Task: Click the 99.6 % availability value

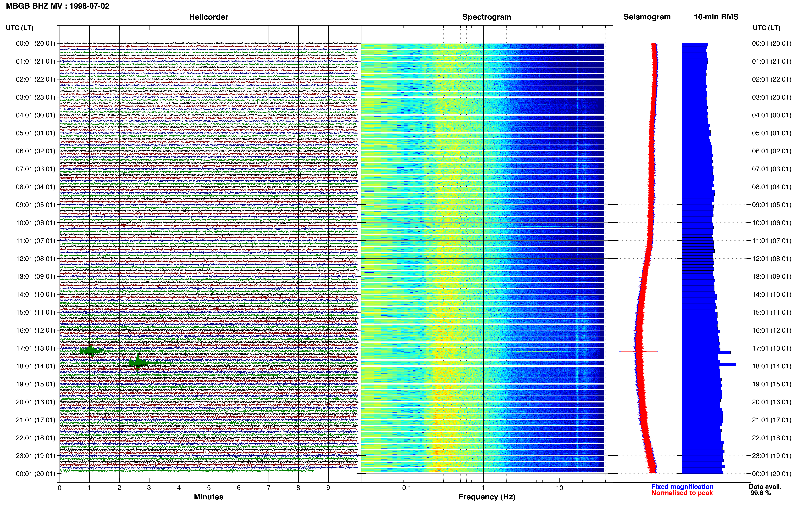Action: pos(761,493)
